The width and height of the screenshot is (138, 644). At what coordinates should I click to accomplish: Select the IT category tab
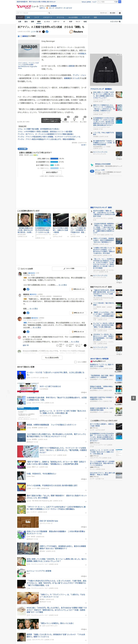pos(64,21)
